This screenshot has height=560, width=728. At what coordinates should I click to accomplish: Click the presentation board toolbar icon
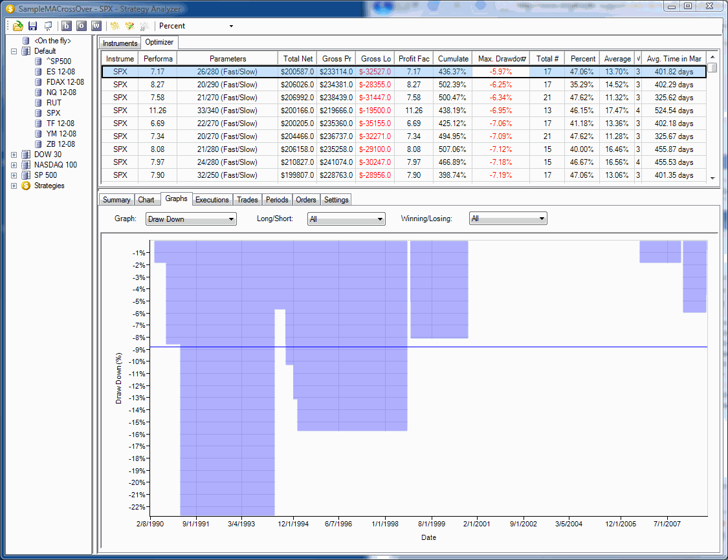pos(48,26)
